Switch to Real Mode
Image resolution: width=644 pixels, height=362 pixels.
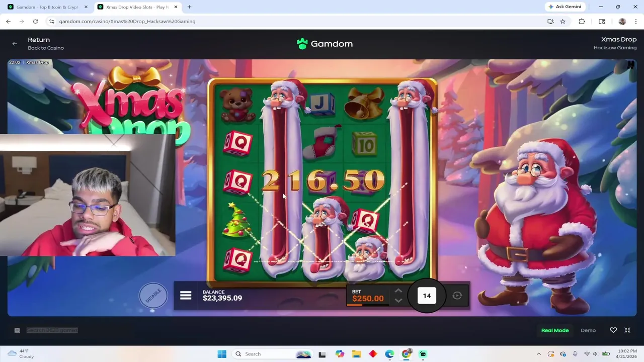(x=555, y=330)
